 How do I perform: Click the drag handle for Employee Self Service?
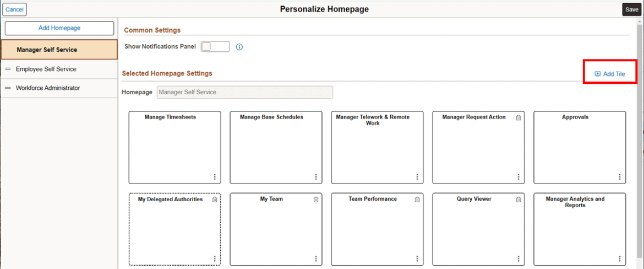pos(8,69)
